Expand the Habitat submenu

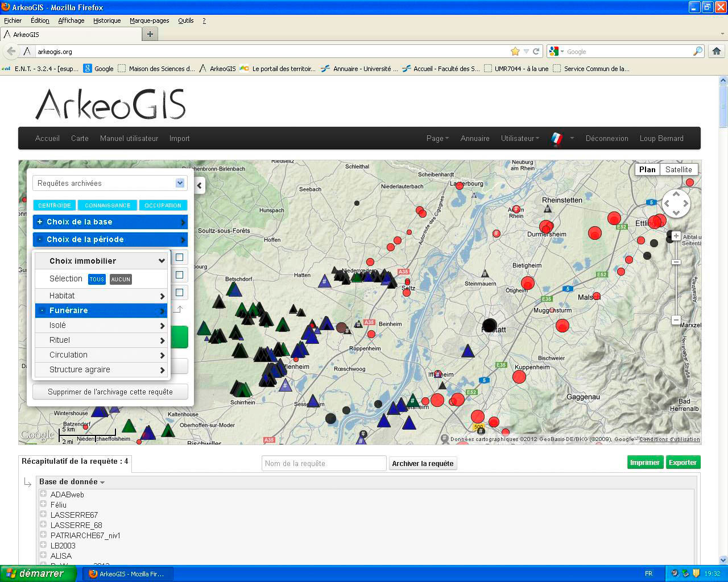(x=101, y=296)
